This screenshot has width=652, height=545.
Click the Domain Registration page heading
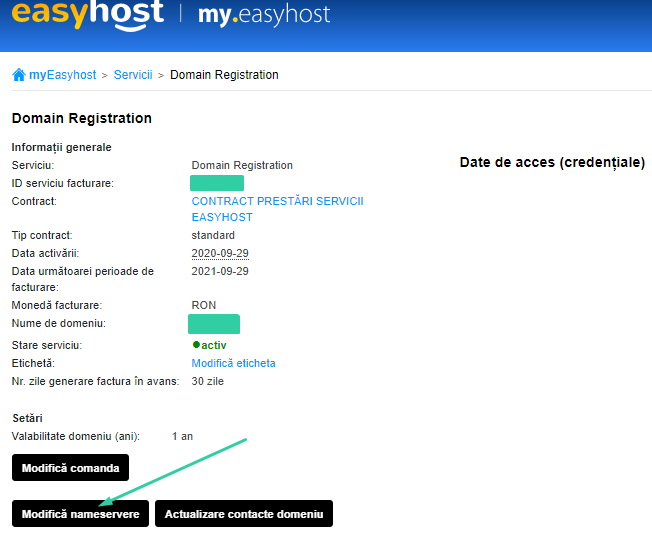(x=82, y=118)
